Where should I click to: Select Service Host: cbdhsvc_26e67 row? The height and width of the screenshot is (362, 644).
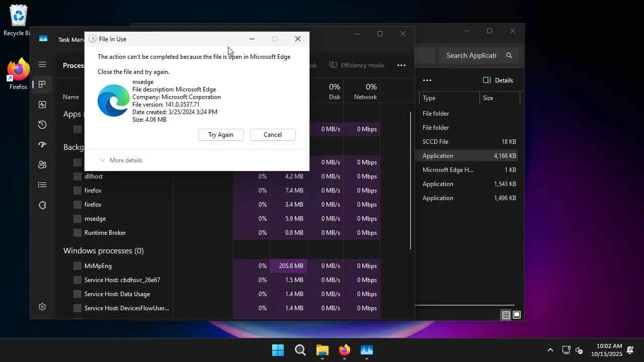click(221, 280)
